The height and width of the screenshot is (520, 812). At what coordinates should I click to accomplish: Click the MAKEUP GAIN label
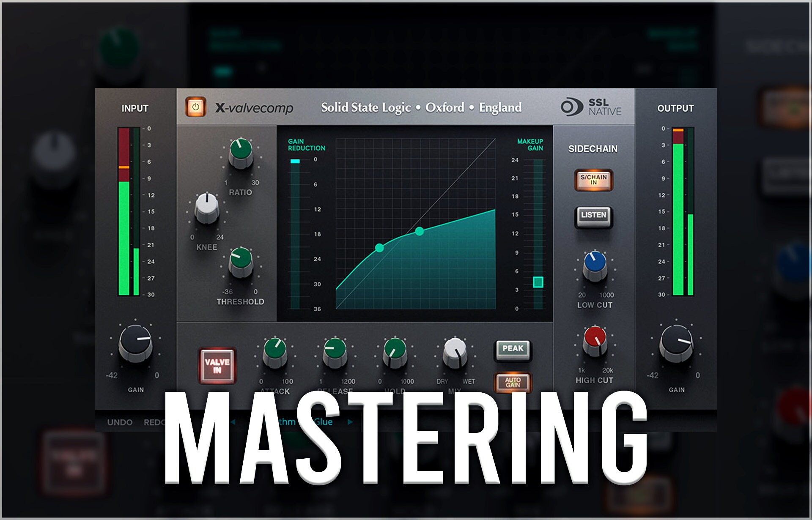(x=530, y=145)
